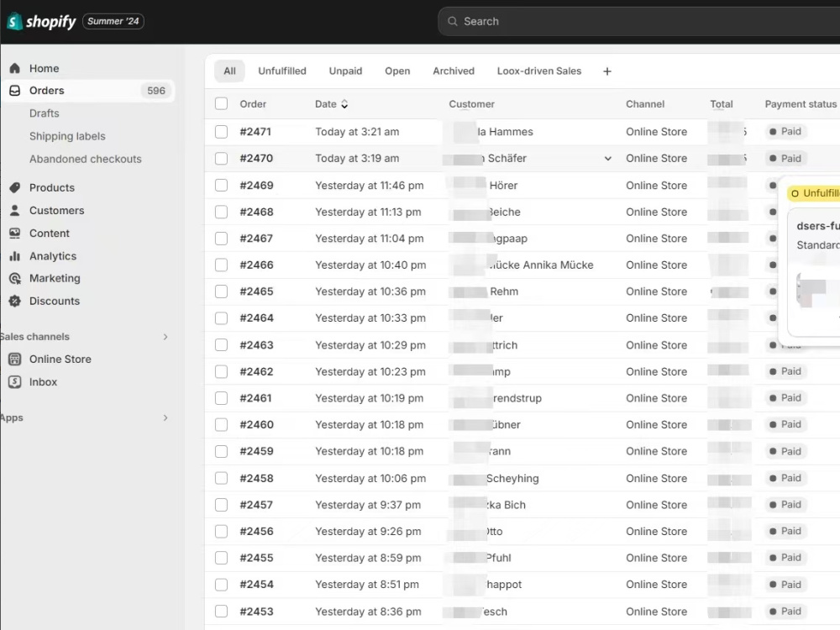840x630 pixels.
Task: Switch to the Unpaid tab
Action: (345, 71)
